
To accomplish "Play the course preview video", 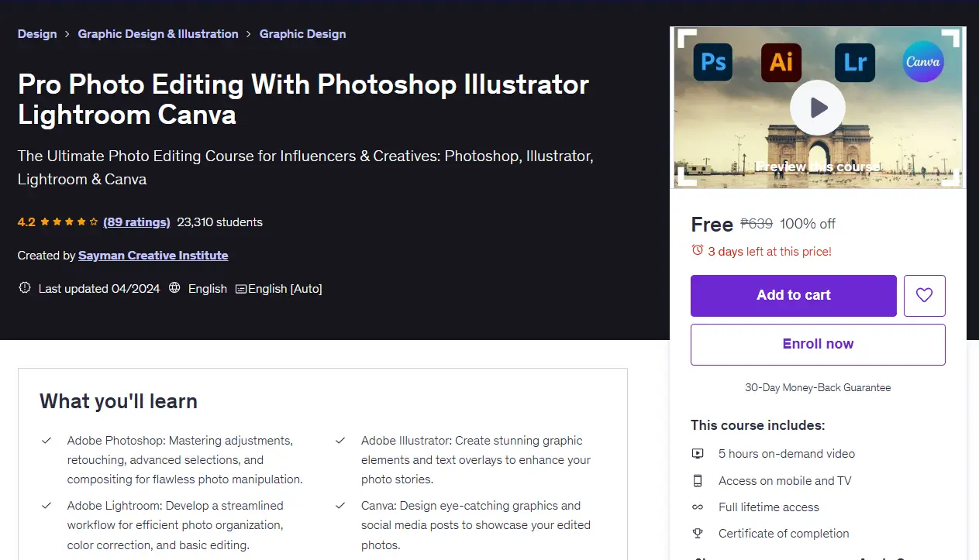I will click(818, 108).
